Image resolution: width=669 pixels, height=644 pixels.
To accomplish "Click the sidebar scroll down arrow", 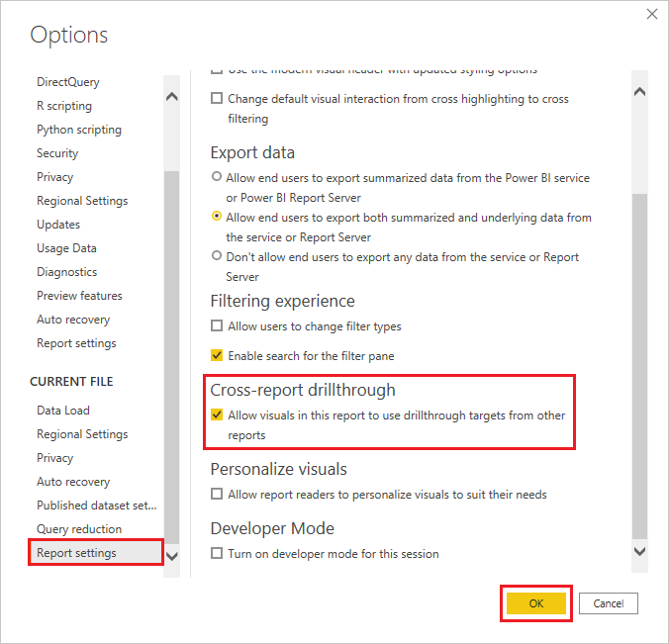I will click(171, 556).
